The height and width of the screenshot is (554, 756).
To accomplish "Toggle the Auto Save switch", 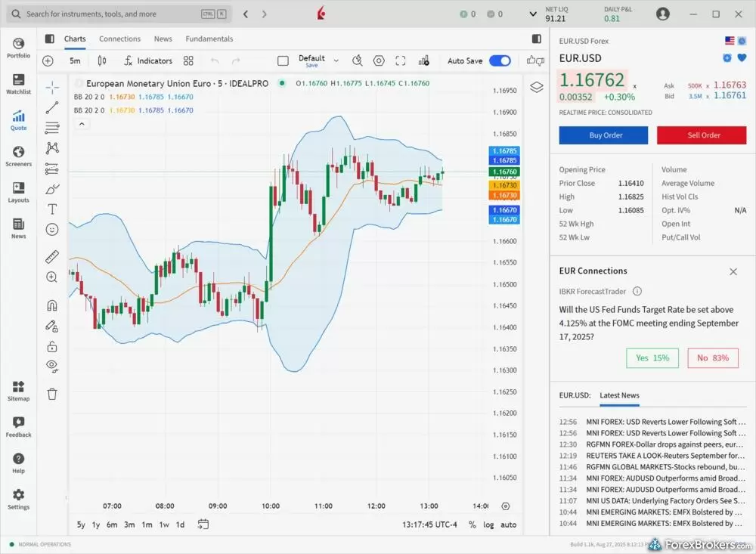I will [500, 60].
